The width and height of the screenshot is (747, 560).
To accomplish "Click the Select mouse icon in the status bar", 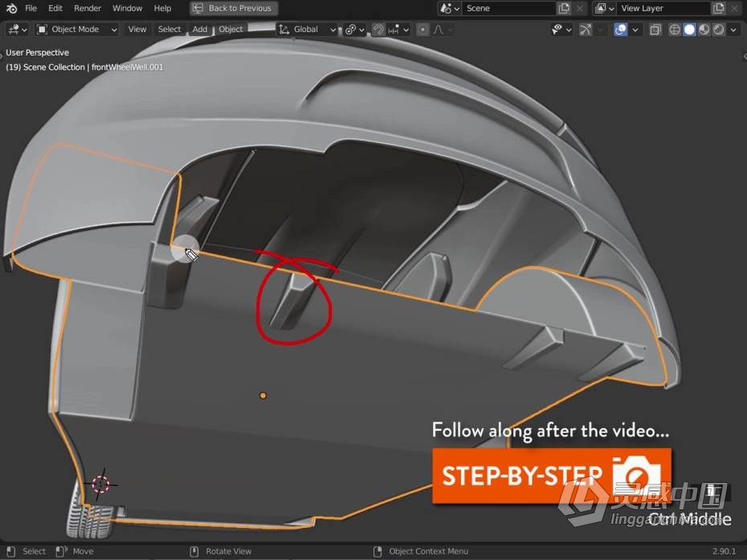I will 11,551.
